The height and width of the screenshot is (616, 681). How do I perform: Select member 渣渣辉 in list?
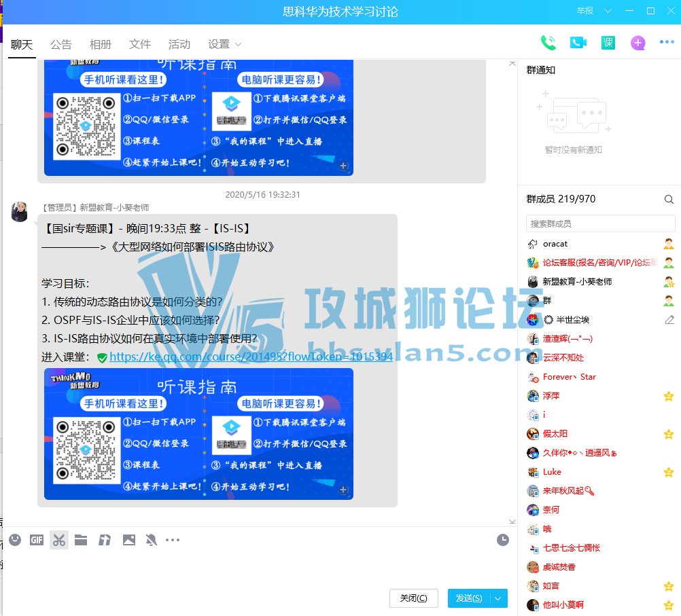point(600,339)
